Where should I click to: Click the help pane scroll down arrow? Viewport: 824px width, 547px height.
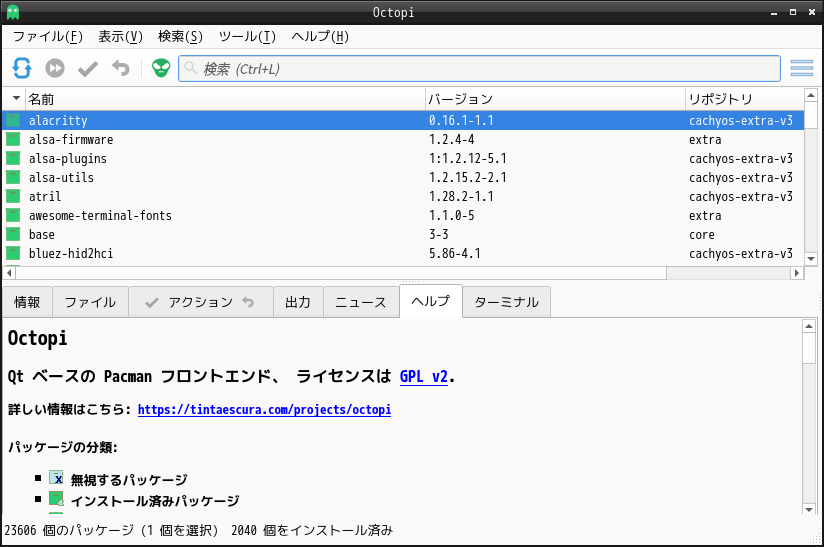pos(809,509)
